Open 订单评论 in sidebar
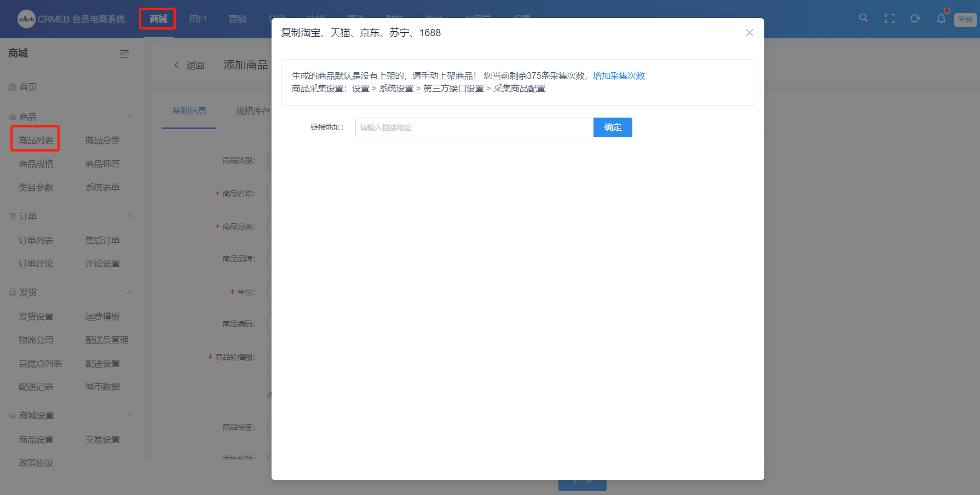980x495 pixels. tap(36, 264)
